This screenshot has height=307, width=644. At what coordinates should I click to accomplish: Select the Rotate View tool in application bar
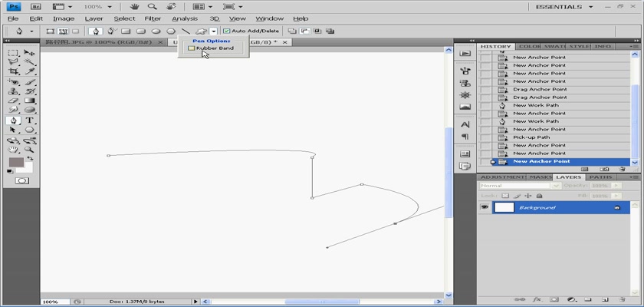tap(171, 7)
